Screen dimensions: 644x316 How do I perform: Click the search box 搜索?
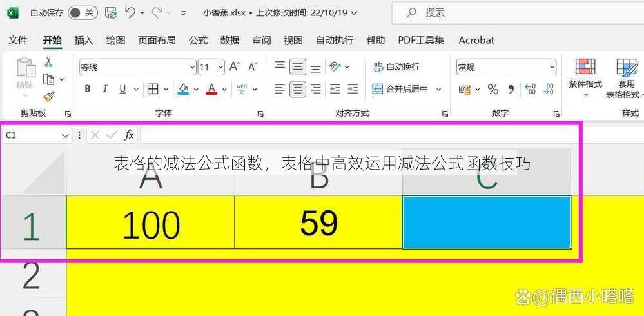(x=518, y=13)
